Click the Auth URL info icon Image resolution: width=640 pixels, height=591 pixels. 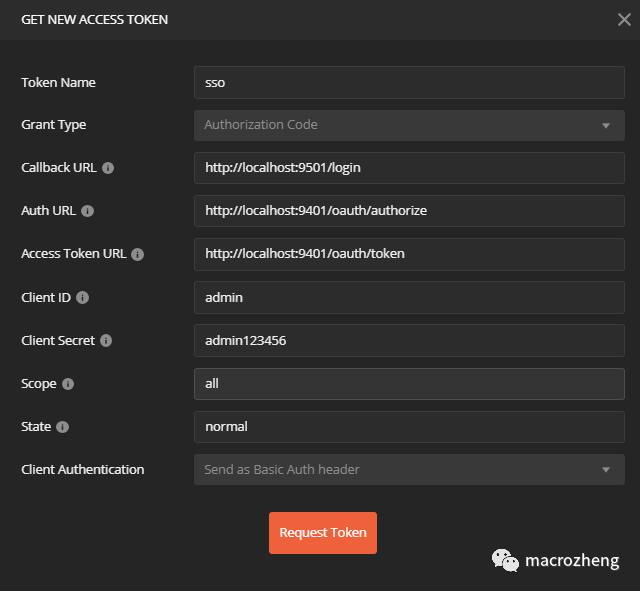pos(88,211)
